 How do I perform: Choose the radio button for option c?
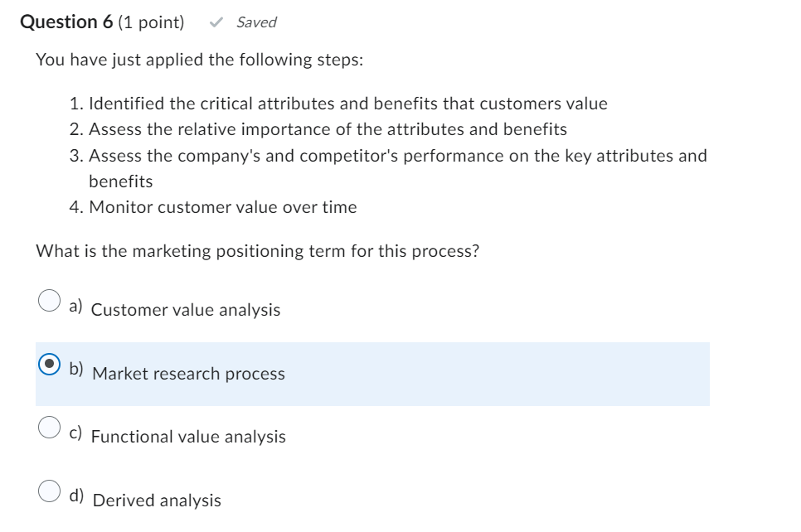pos(50,427)
